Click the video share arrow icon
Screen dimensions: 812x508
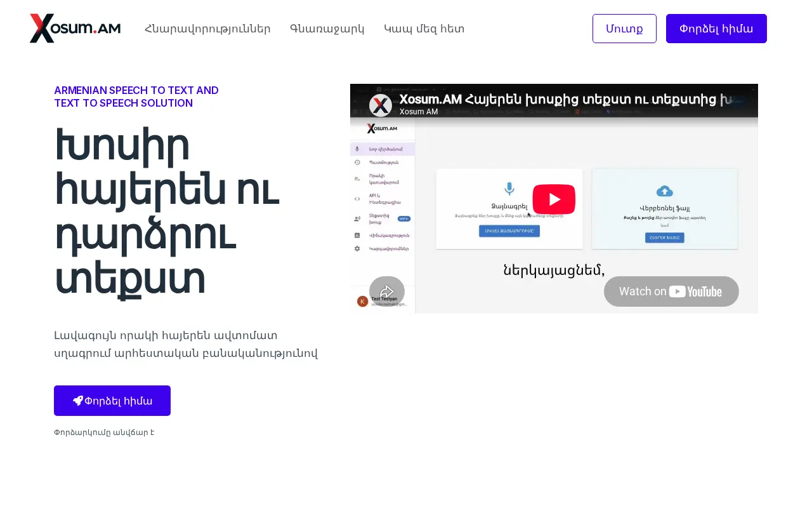387,291
